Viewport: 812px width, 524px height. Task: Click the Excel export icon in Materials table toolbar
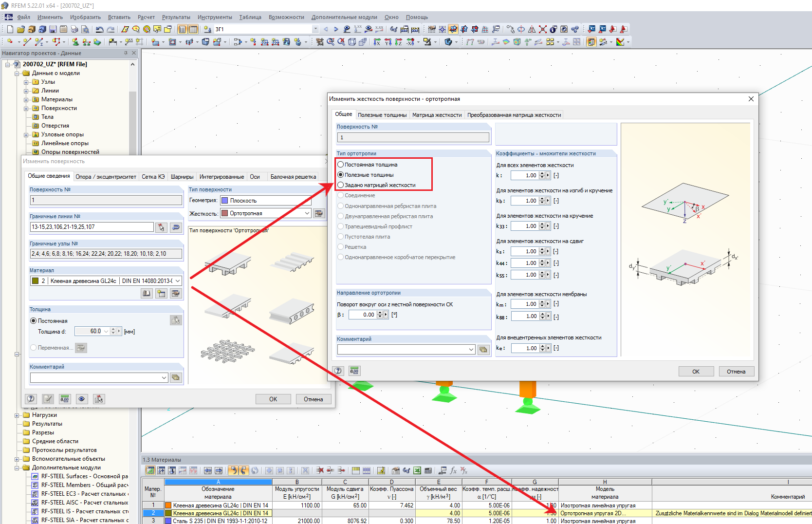417,470
